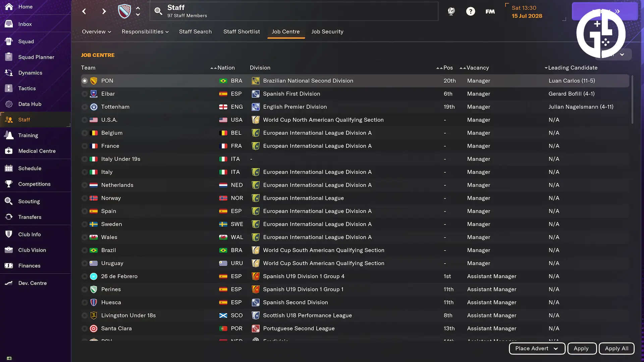The image size is (644, 362).
Task: Expand the Overview dropdown
Action: pyautogui.click(x=96, y=32)
